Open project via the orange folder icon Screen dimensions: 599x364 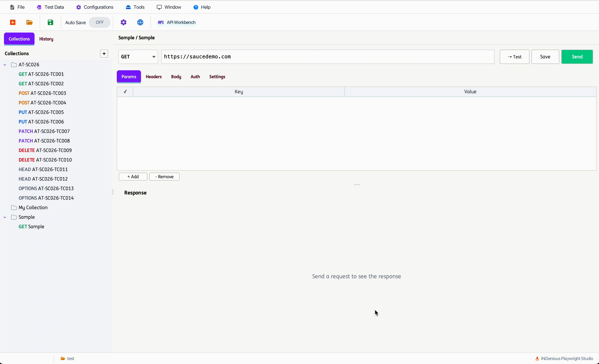click(x=29, y=22)
